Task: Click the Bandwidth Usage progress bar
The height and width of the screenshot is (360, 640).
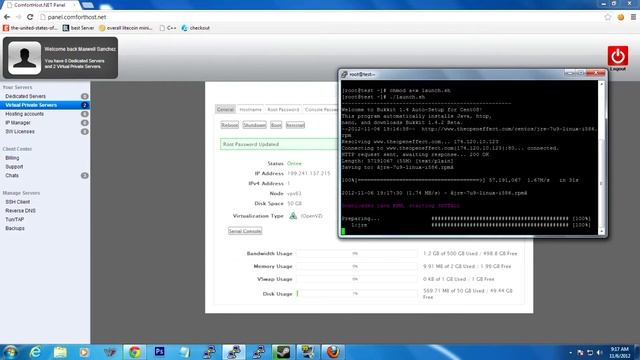Action: 357,253
